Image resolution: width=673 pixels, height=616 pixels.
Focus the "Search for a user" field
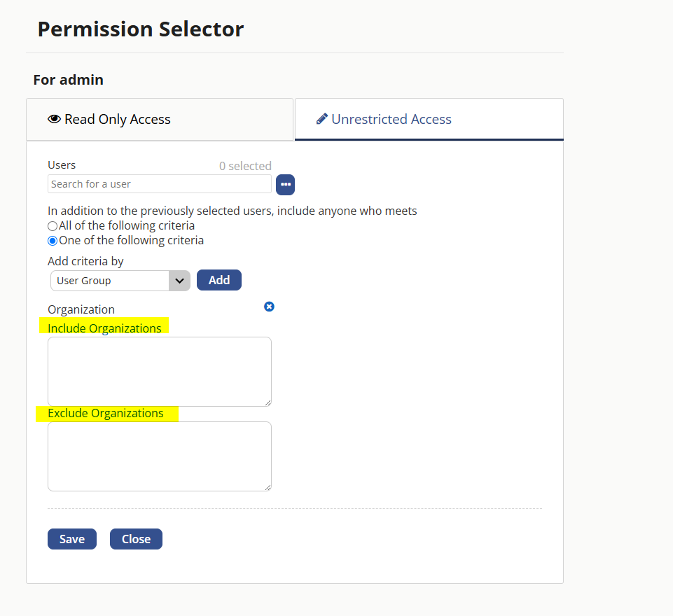pyautogui.click(x=160, y=184)
